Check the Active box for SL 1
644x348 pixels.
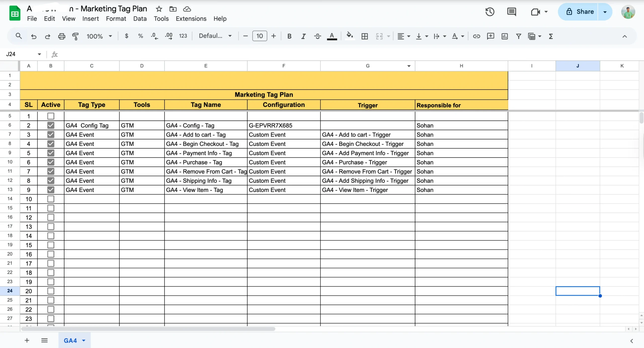pos(51,116)
